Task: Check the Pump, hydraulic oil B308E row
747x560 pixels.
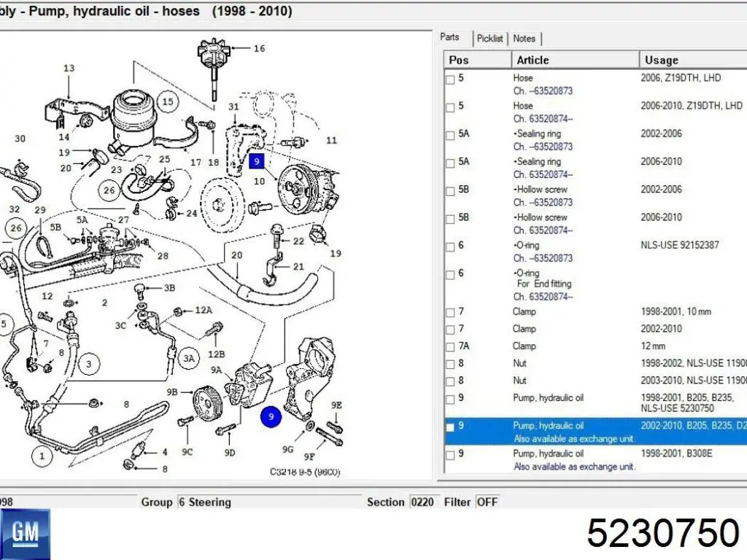Action: (x=450, y=455)
